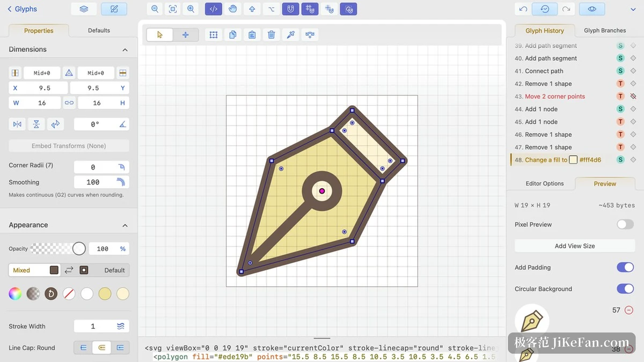Image resolution: width=644 pixels, height=362 pixels.
Task: Select the add node plus tool
Action: 186,35
